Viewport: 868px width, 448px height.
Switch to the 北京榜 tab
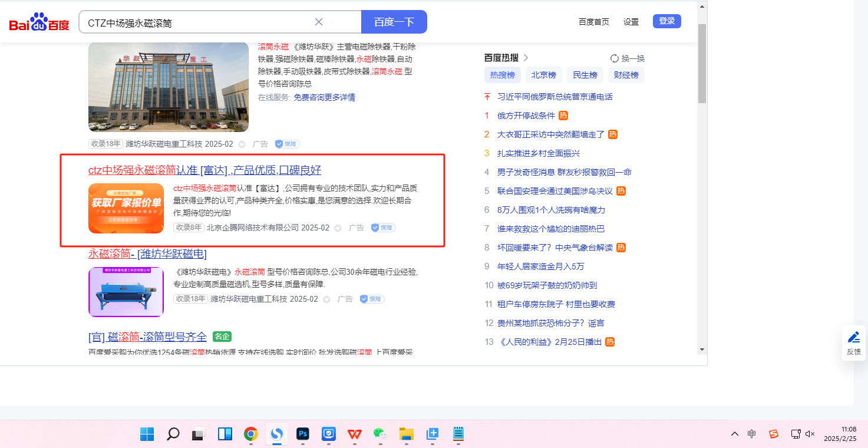coord(543,75)
